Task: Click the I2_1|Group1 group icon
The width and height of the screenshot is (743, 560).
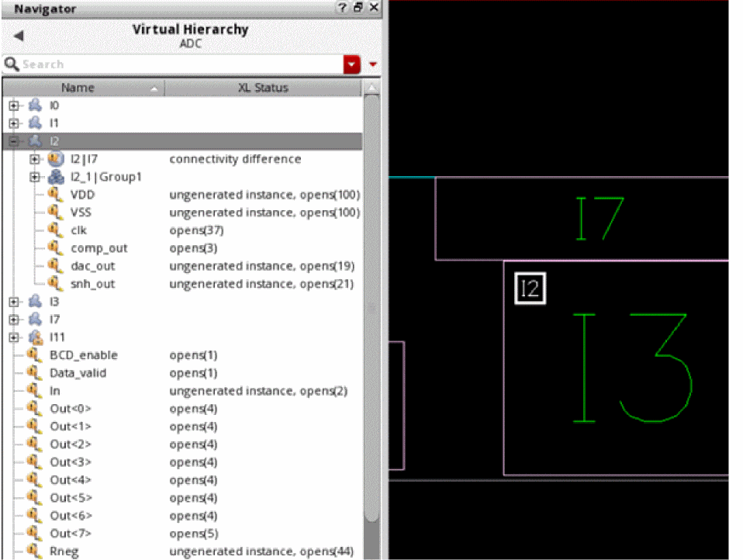Action: [56, 177]
